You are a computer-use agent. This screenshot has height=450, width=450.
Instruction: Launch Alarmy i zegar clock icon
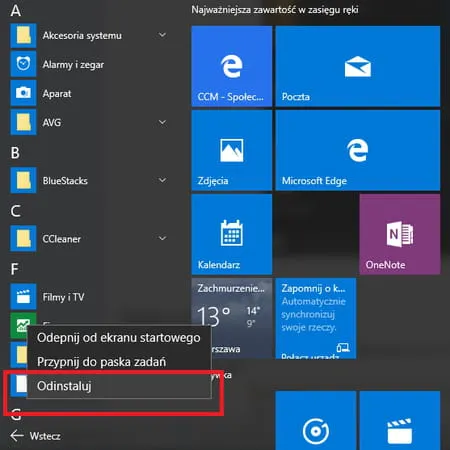pos(23,64)
